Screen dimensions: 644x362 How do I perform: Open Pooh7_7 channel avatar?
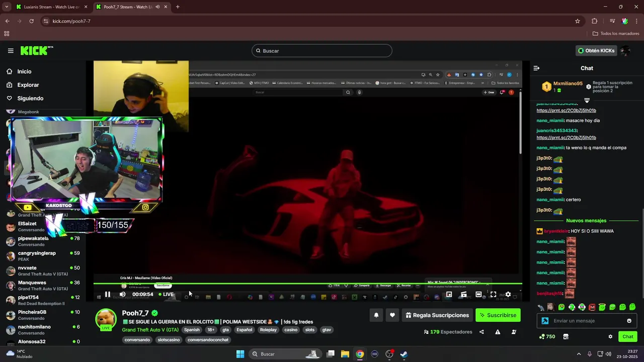click(106, 320)
